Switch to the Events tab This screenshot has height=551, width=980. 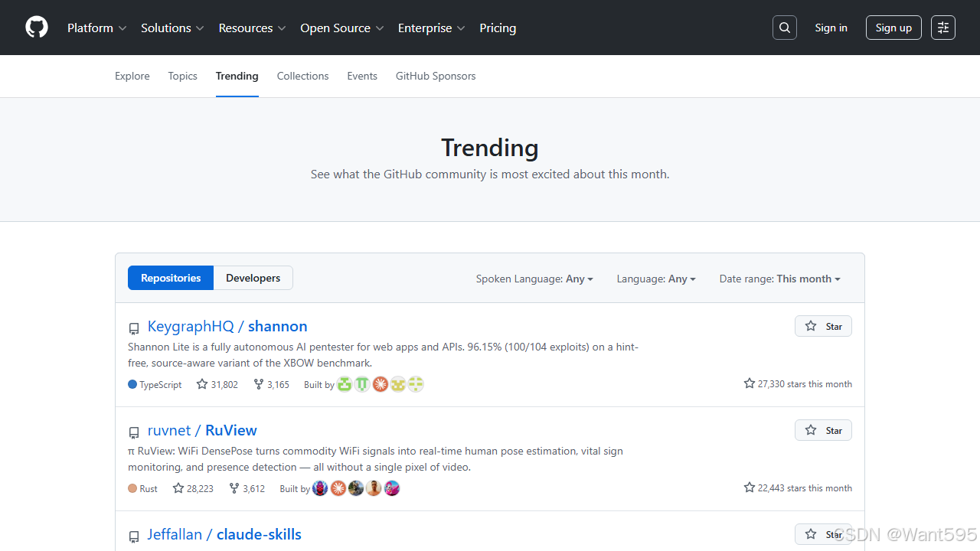pyautogui.click(x=362, y=76)
